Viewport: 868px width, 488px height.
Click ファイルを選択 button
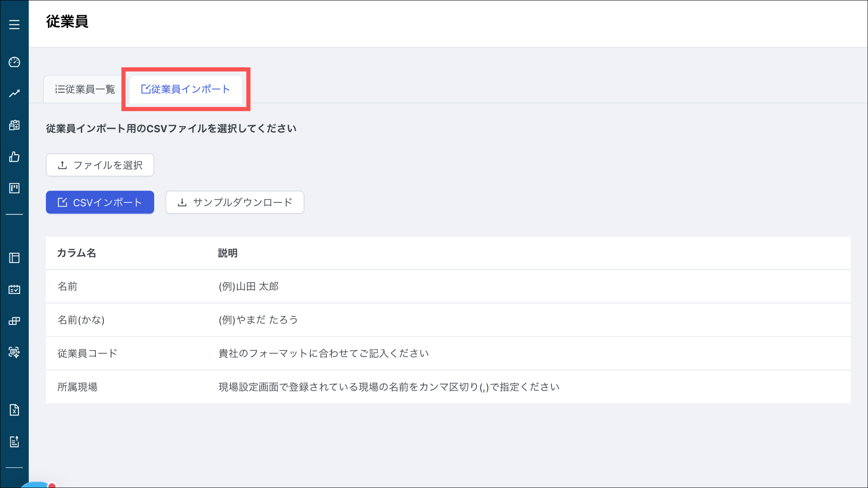(100, 165)
